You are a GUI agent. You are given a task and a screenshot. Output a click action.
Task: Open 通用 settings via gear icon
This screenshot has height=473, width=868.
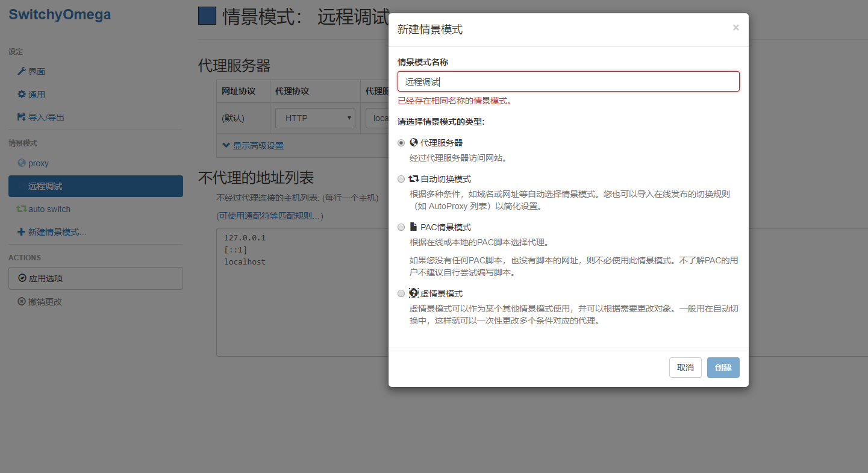coord(23,94)
